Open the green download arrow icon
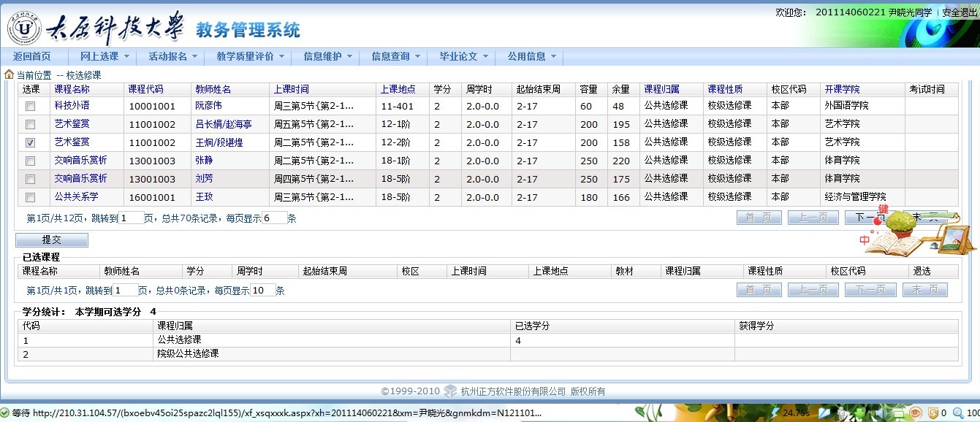The width and height of the screenshot is (980, 422). click(x=859, y=413)
